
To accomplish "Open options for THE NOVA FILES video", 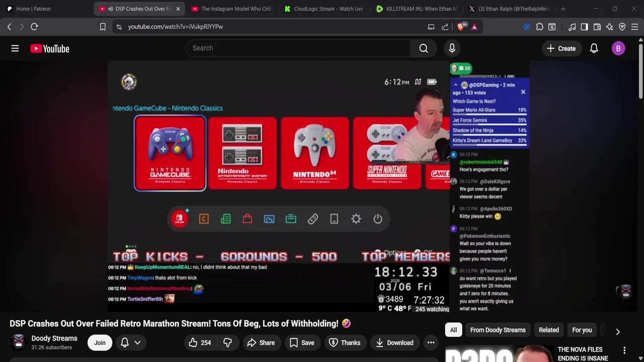I will [x=624, y=350].
